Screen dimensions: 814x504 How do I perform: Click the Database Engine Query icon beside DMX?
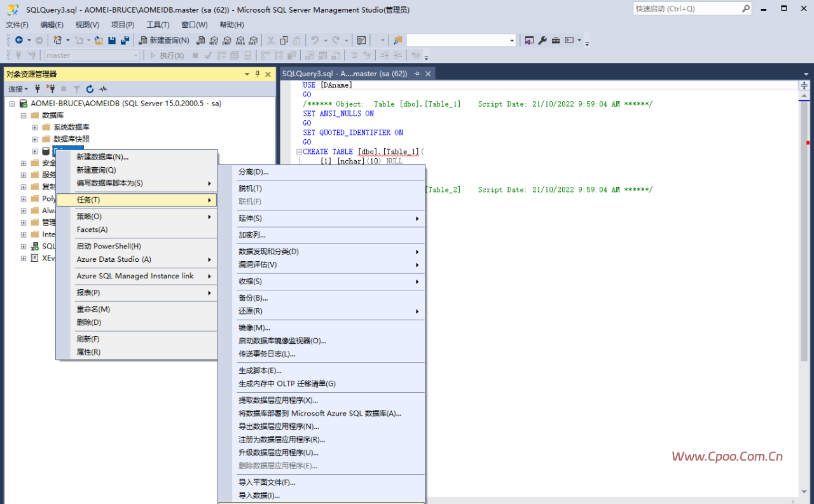coord(201,40)
